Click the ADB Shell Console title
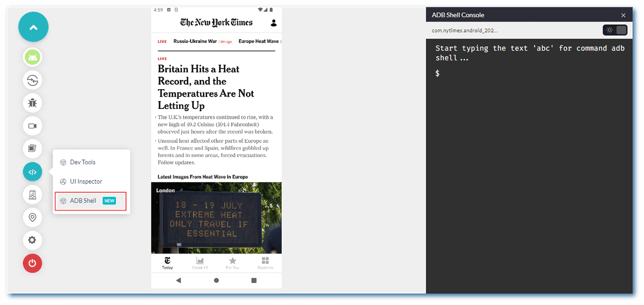This screenshot has height=305, width=644. click(458, 15)
